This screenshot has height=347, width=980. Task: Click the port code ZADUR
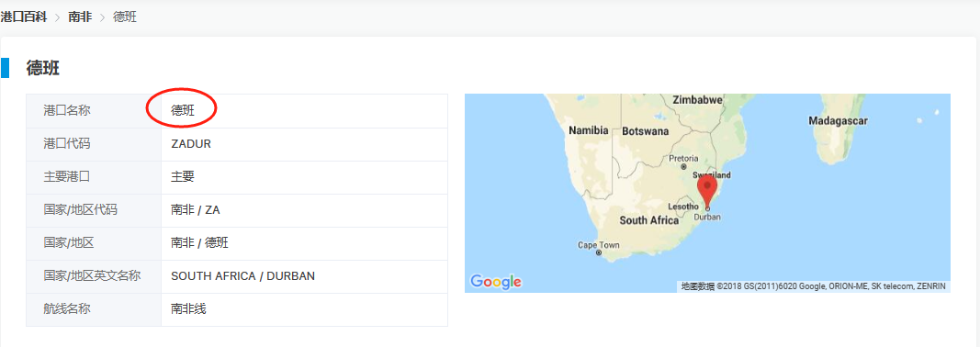tap(191, 144)
